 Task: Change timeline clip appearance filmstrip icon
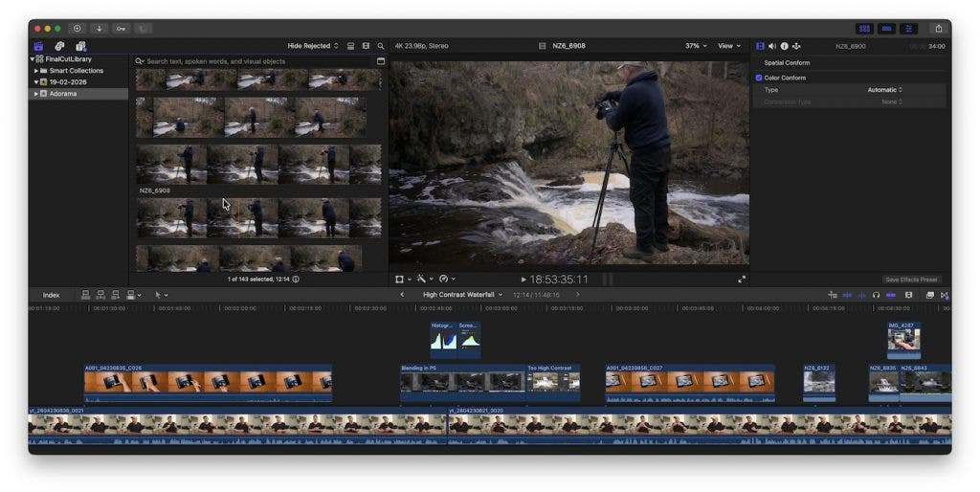909,295
